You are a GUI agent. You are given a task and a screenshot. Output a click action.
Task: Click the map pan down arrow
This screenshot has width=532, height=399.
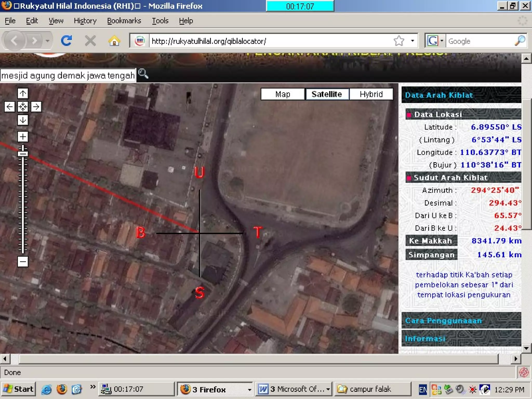point(23,120)
